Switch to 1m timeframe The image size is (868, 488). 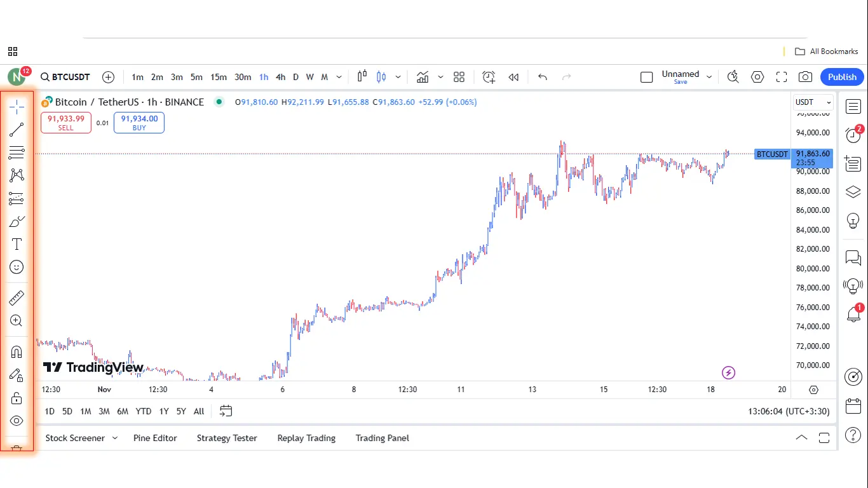pyautogui.click(x=137, y=77)
